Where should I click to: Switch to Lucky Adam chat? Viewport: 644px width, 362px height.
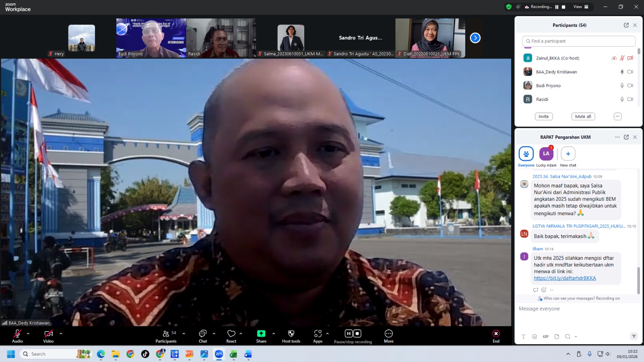pos(546,154)
